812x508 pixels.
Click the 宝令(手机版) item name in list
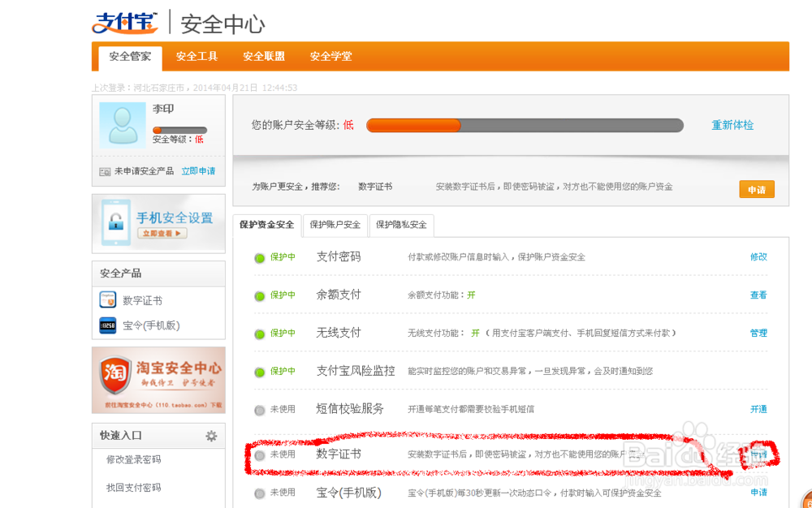coord(349,493)
